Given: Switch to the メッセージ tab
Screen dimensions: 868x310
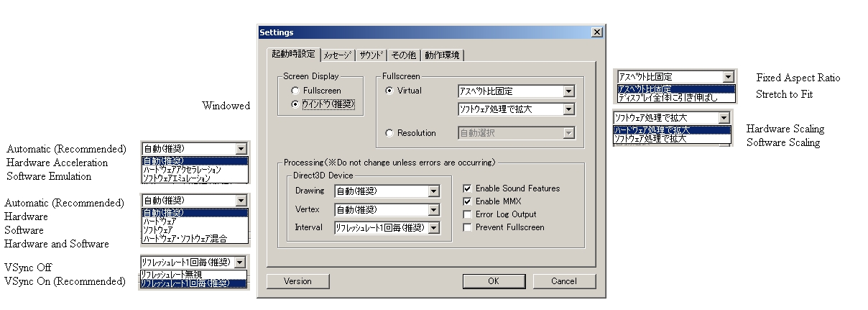Looking at the screenshot, I should pos(337,55).
